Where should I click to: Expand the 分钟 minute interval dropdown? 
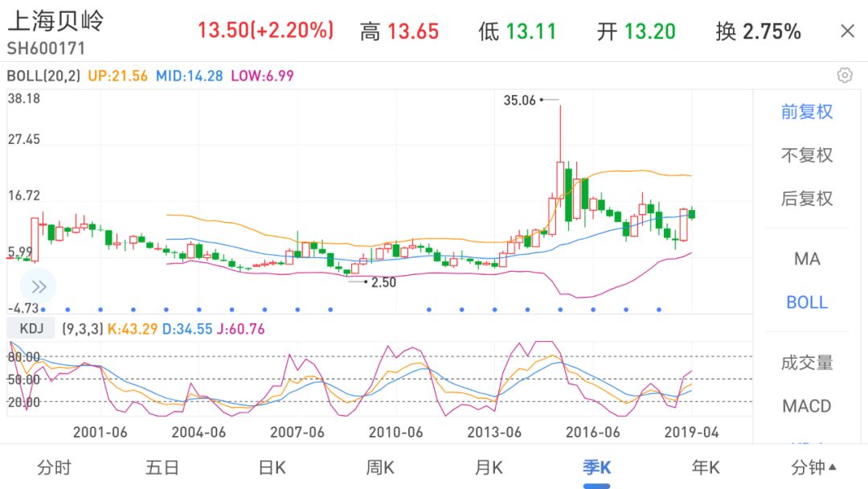coord(813,468)
